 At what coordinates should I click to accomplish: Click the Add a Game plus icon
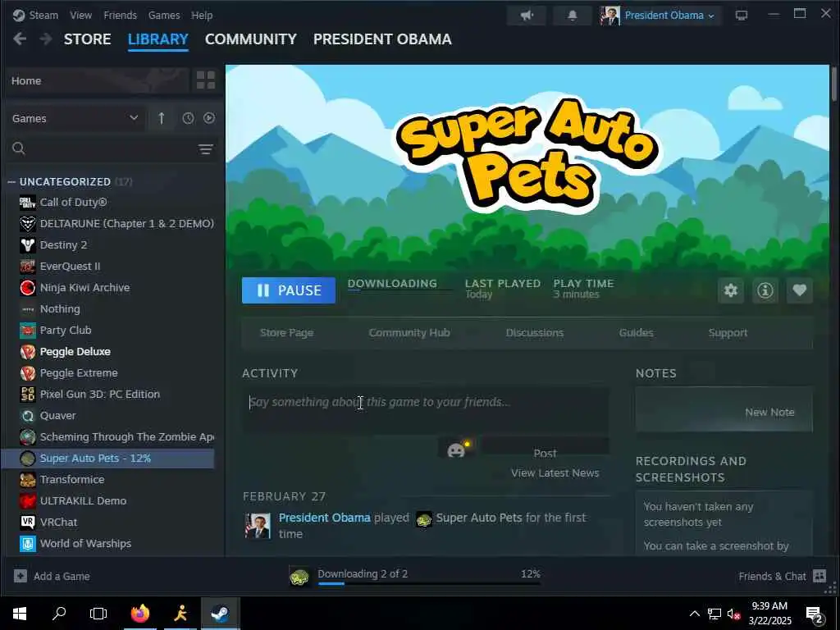[x=21, y=576]
